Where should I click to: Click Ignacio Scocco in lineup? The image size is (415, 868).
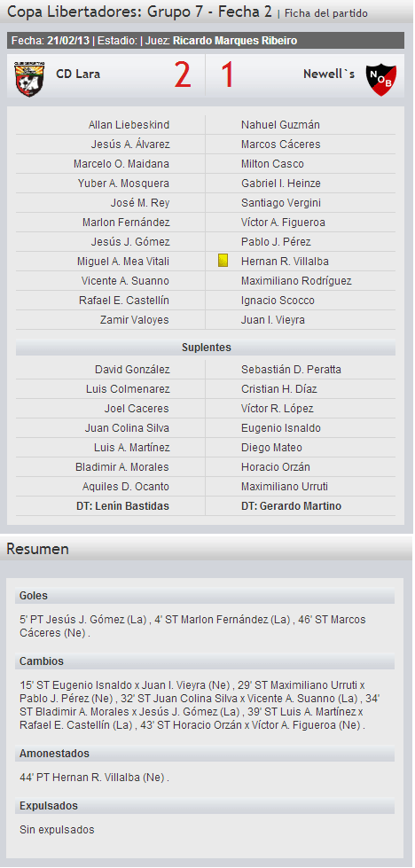tap(278, 301)
